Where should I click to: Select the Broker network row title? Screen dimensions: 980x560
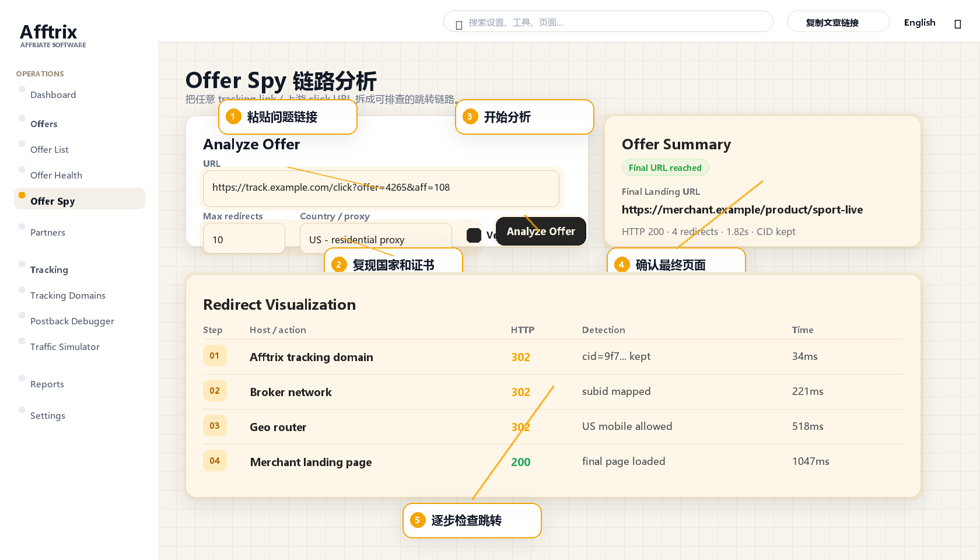pos(290,392)
